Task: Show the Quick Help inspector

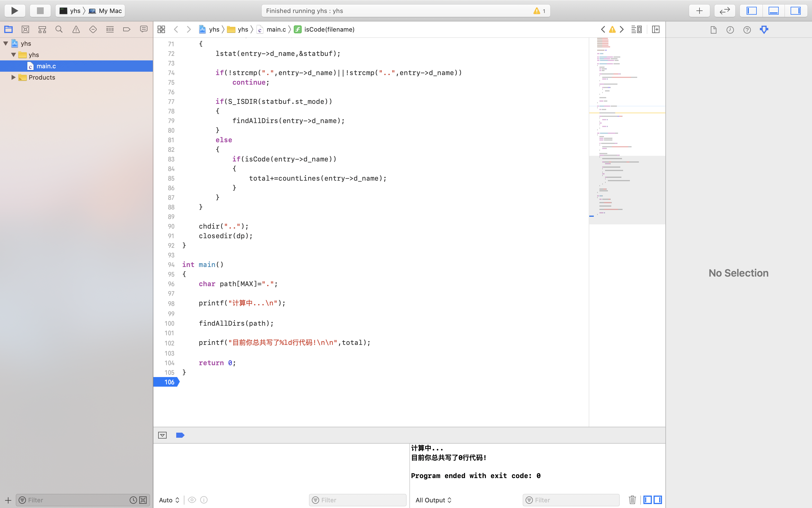Action: [x=747, y=30]
